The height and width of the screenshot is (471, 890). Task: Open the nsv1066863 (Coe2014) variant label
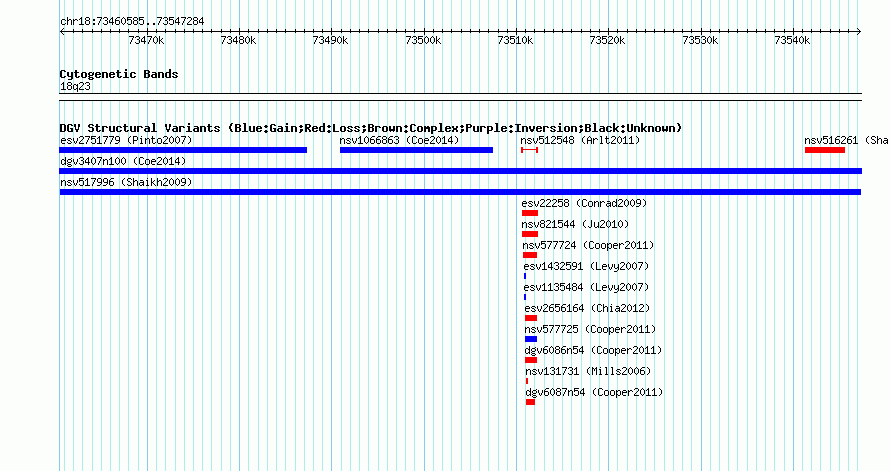399,140
